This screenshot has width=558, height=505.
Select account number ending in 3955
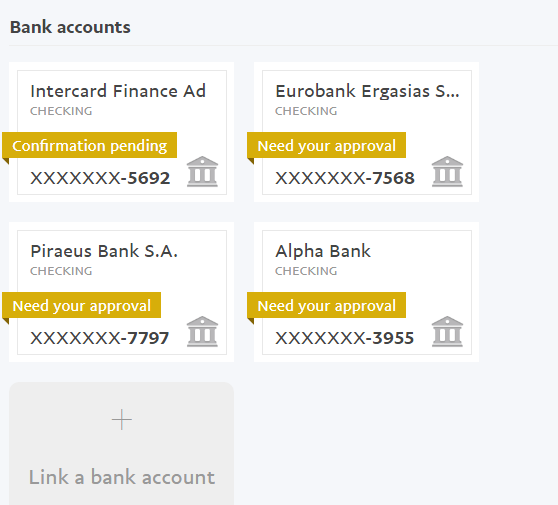(x=344, y=338)
